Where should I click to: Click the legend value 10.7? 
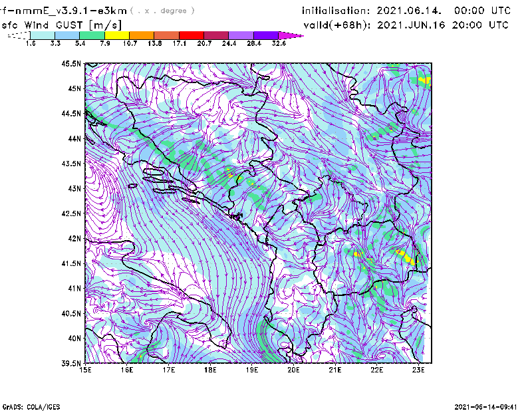point(130,43)
